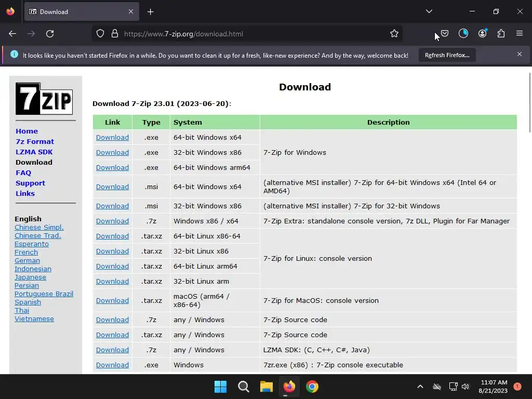
Task: Open a new tab with the plus icon
Action: click(x=150, y=12)
